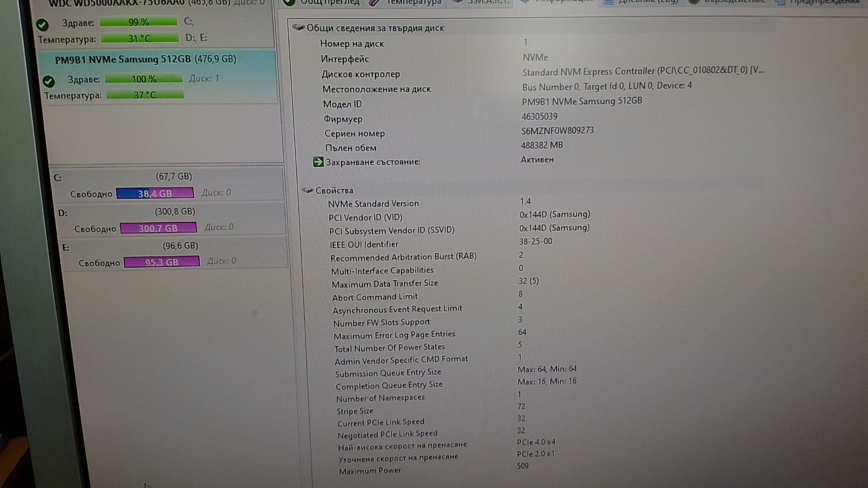Click the Интерфейс value NVMe

click(x=535, y=57)
